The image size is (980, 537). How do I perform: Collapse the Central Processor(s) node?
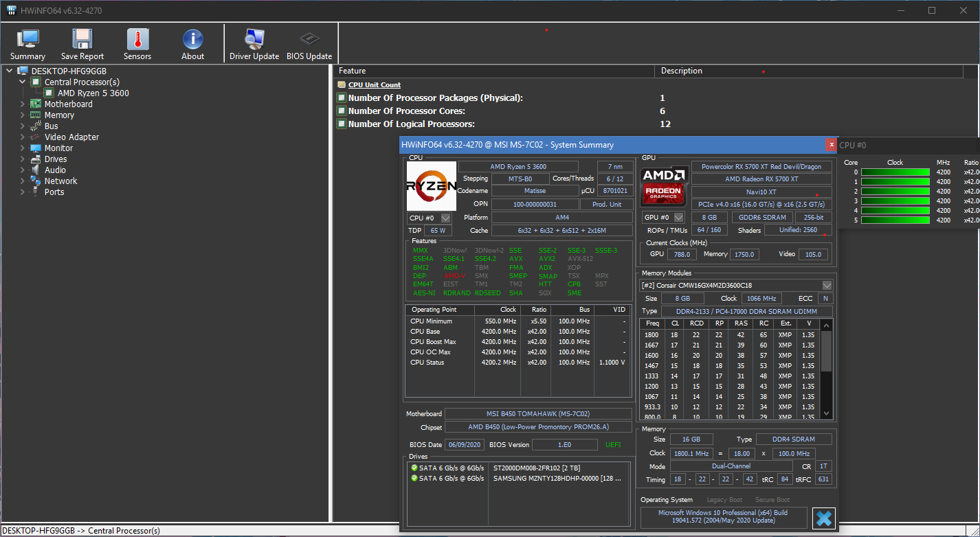click(x=22, y=82)
